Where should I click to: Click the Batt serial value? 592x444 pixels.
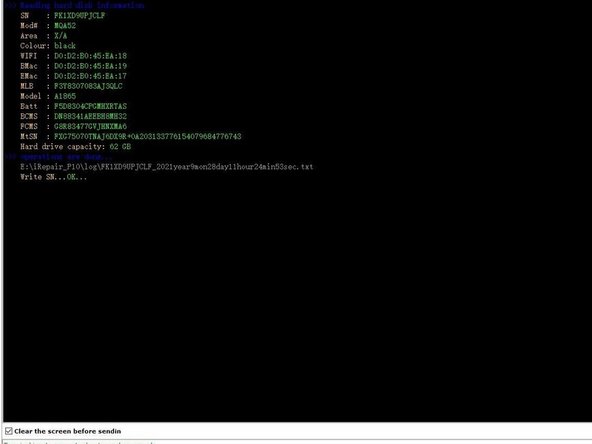(91, 106)
